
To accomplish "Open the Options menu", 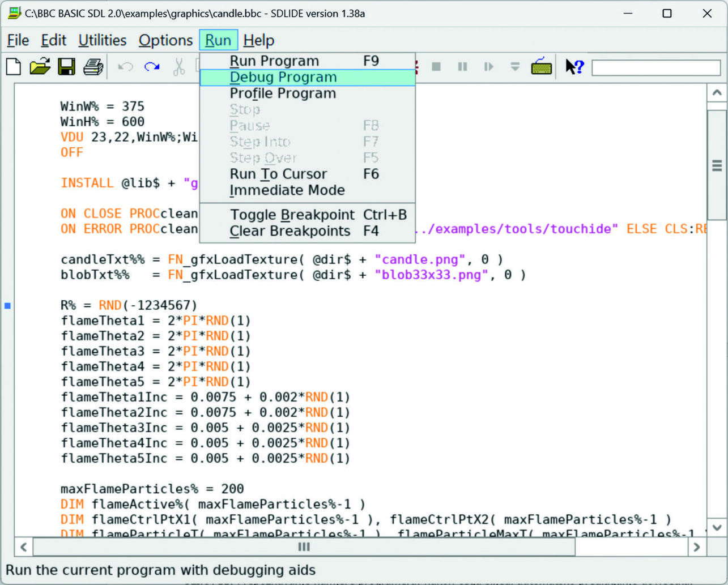I will click(x=165, y=40).
